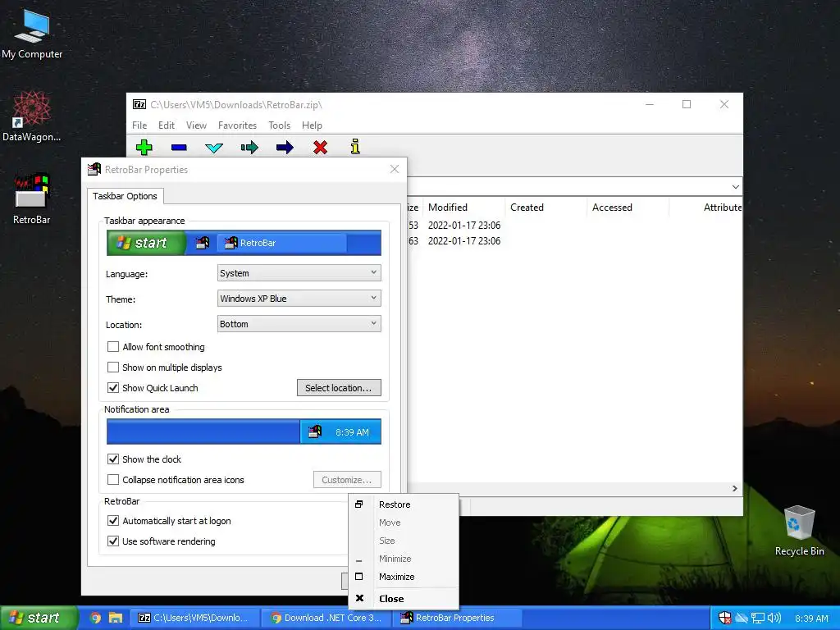Open the File menu in 7-Zip

tap(139, 126)
